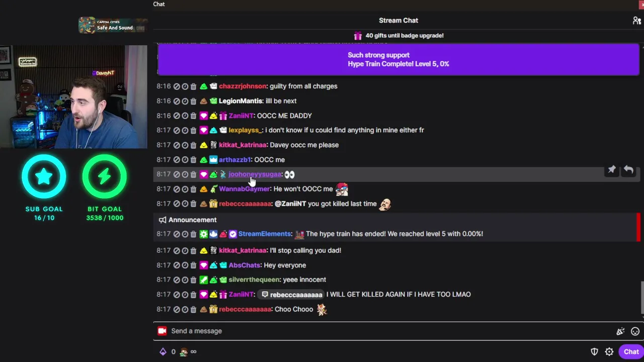Timeout LegionMantis with the clock icon
This screenshot has height=362, width=644.
point(185,101)
